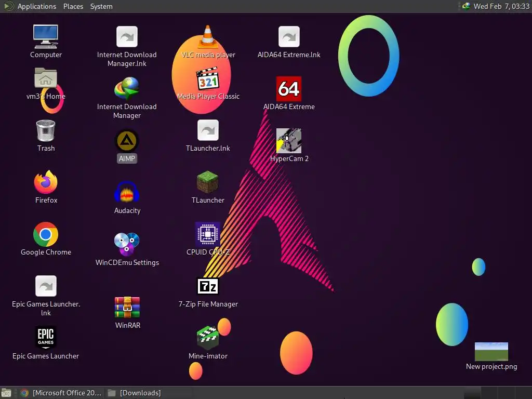Launch VLC media player
The height and width of the screenshot is (399, 532).
(208, 37)
